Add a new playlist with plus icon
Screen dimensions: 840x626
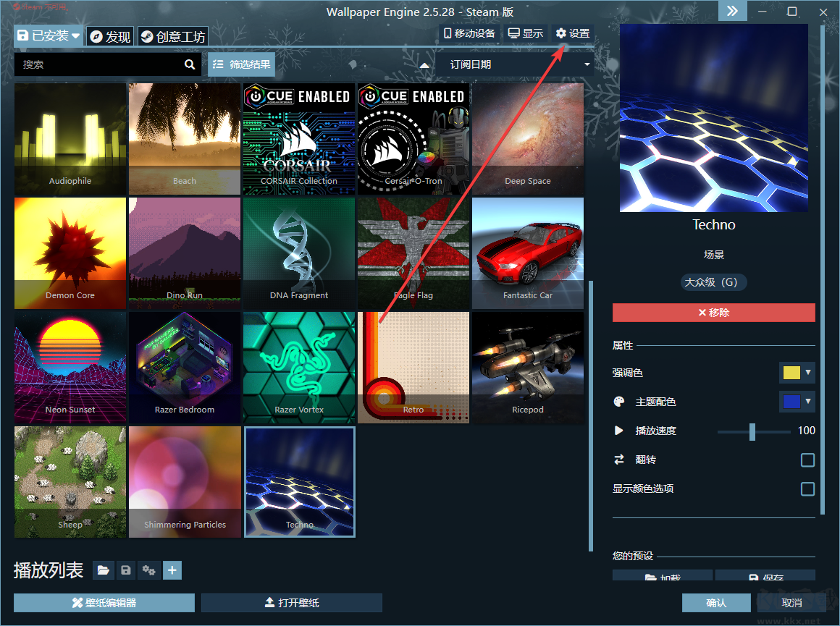(x=172, y=571)
